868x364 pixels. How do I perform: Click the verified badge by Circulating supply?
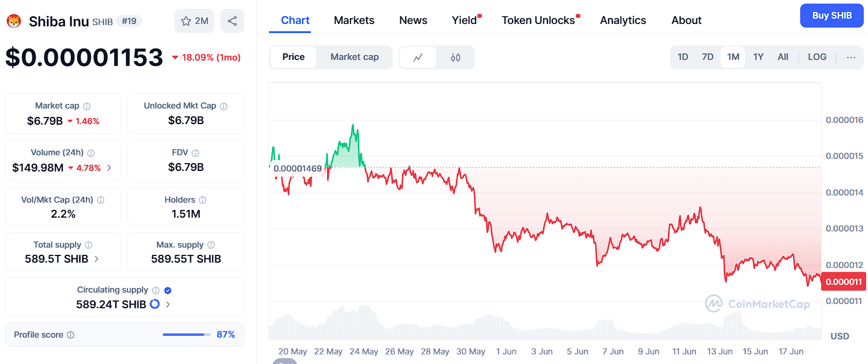click(167, 290)
